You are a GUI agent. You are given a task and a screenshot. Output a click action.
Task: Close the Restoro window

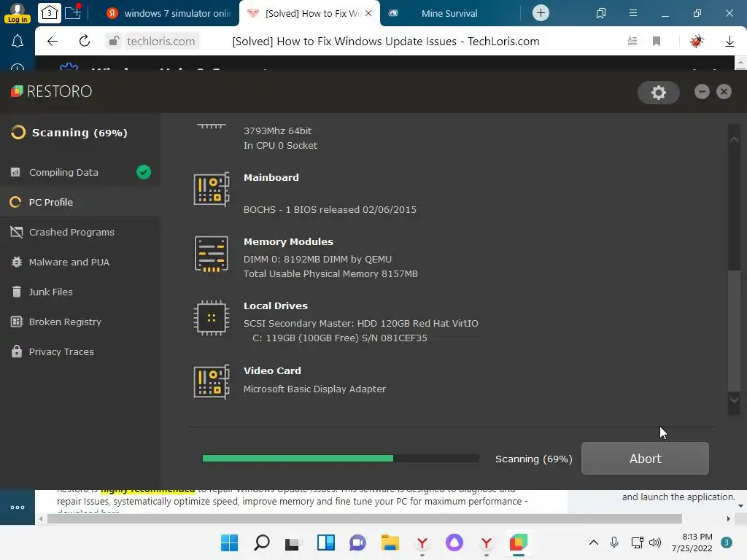[724, 91]
